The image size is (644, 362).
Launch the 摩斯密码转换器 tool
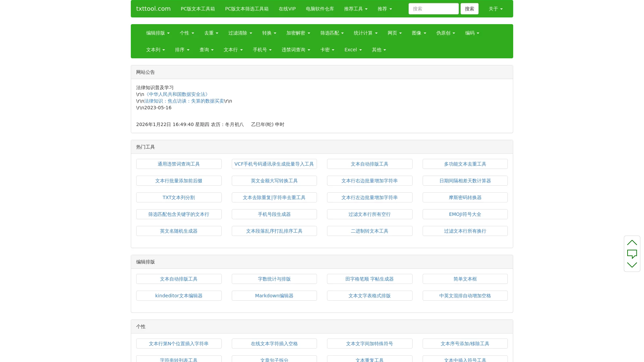(x=465, y=197)
